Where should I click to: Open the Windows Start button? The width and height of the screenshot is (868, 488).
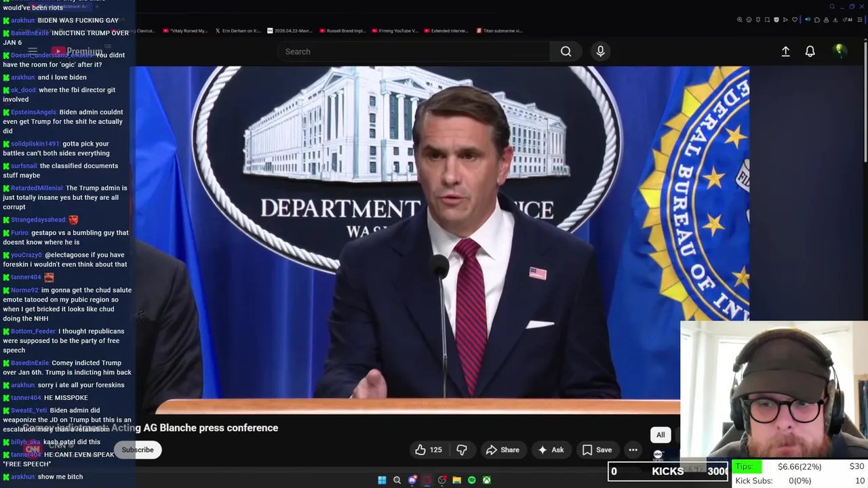click(x=382, y=480)
